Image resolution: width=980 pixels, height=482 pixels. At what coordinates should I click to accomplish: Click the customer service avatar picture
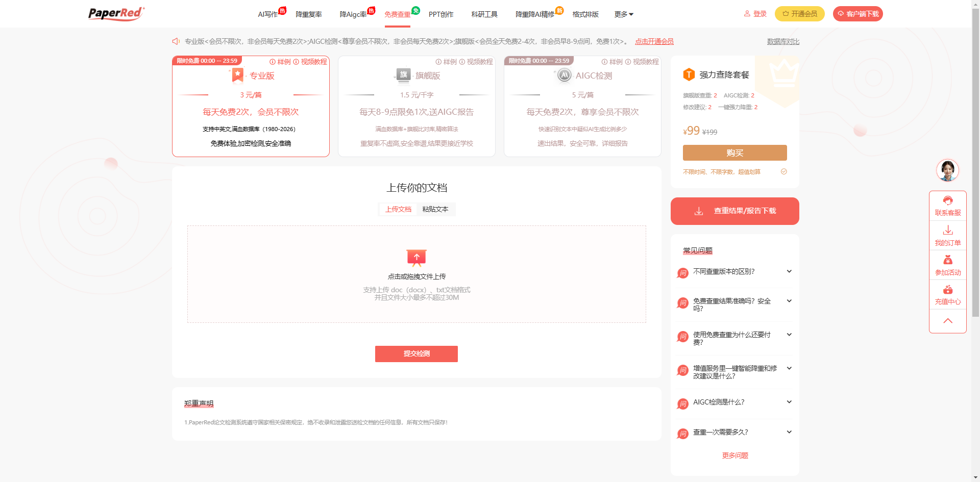point(947,170)
